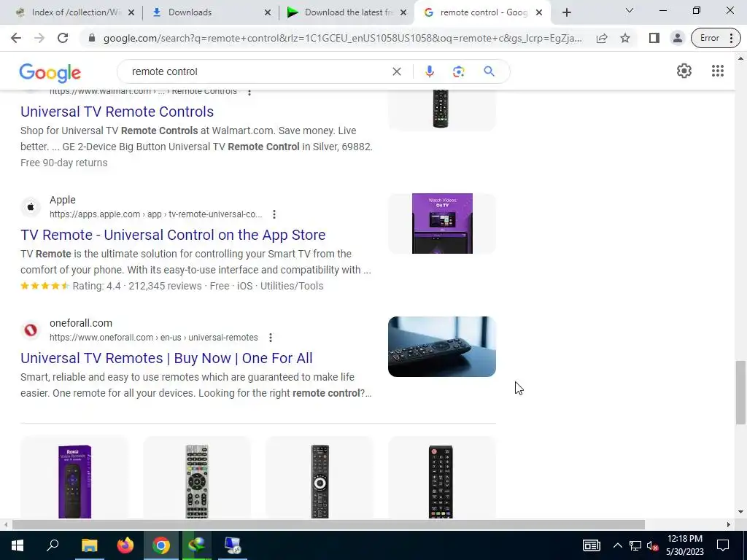
Task: Focus the address bar URL
Action: tap(342, 38)
